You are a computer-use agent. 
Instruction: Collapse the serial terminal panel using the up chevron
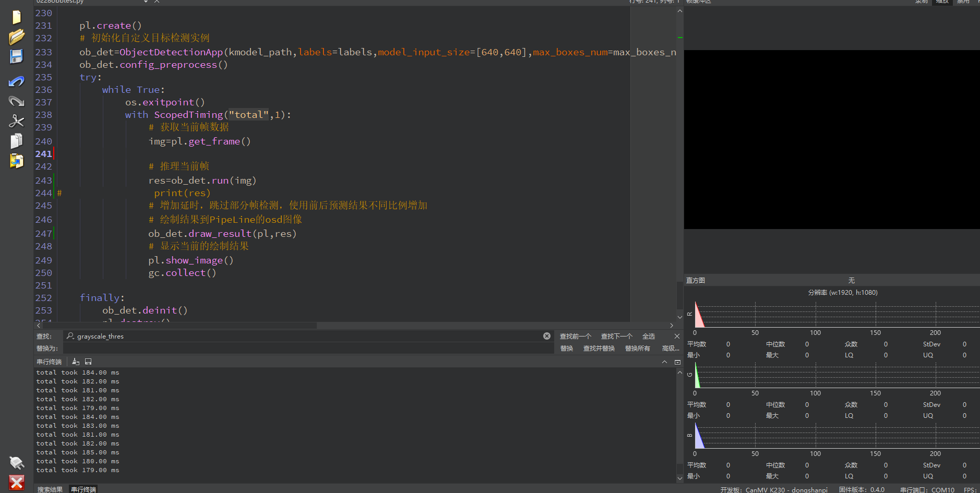click(664, 362)
